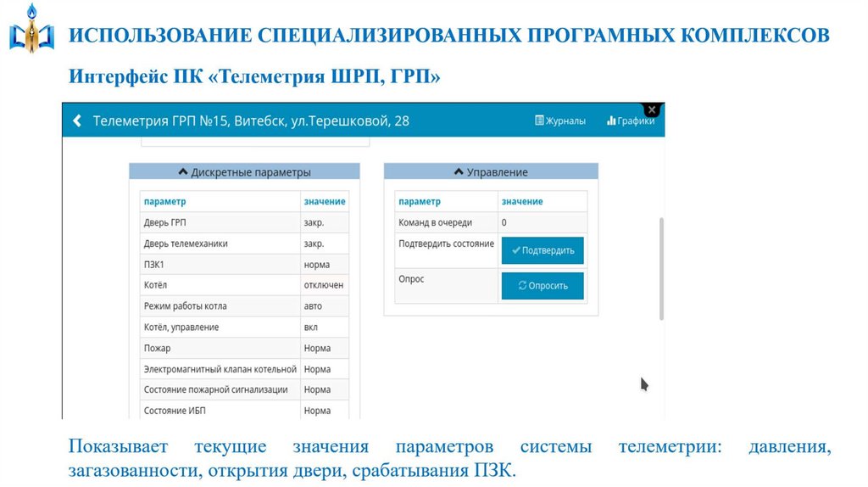This screenshot has width=868, height=487.
Task: Click значение header in Дискретные параметры table
Action: click(325, 202)
